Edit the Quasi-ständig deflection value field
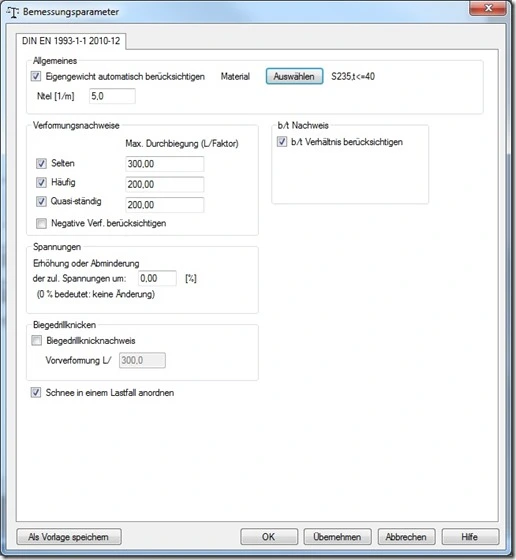The image size is (516, 560). 165,205
